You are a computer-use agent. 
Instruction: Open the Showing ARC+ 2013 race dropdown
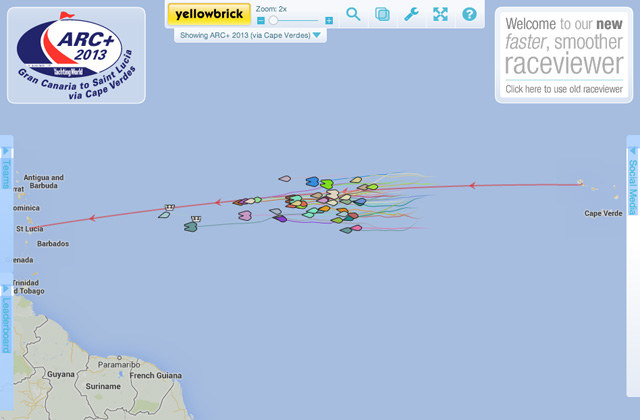250,35
